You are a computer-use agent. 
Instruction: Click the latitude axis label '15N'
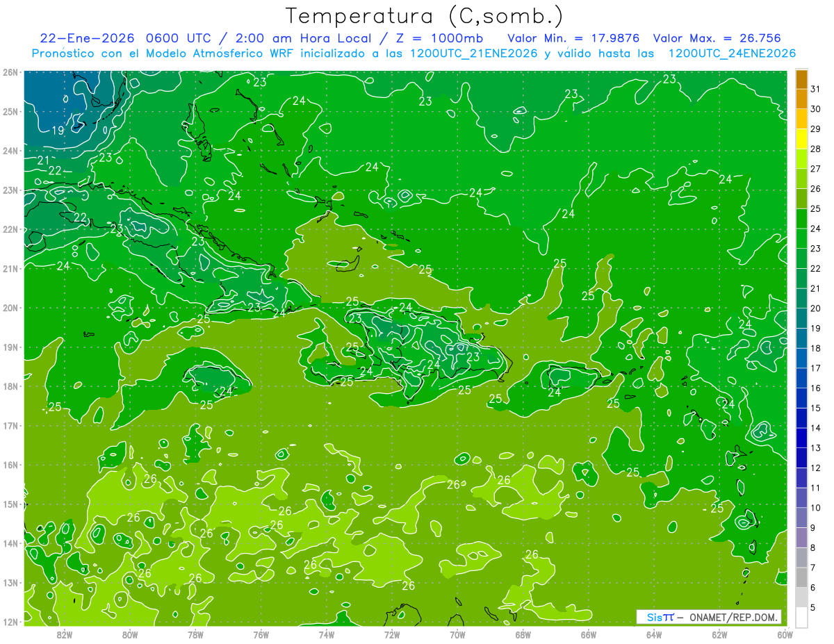tap(10, 504)
